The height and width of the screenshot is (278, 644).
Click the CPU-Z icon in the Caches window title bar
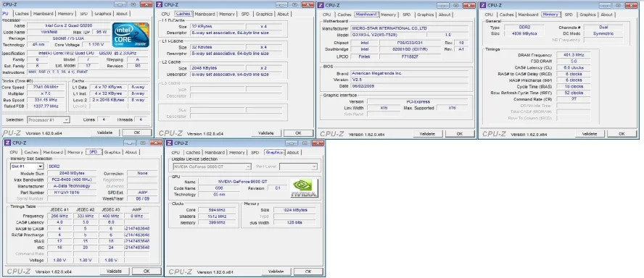tap(160, 5)
